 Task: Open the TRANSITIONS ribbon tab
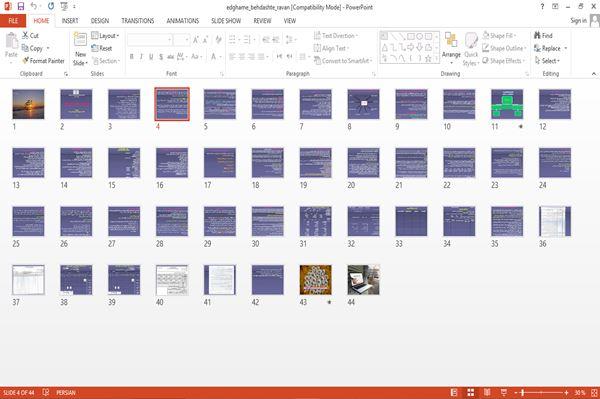click(x=138, y=21)
